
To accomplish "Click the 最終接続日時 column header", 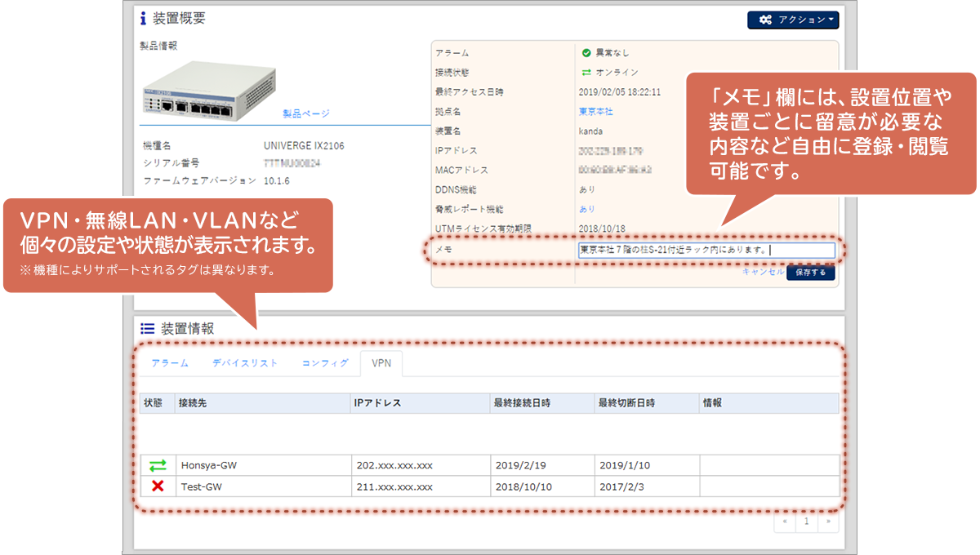I will (541, 403).
